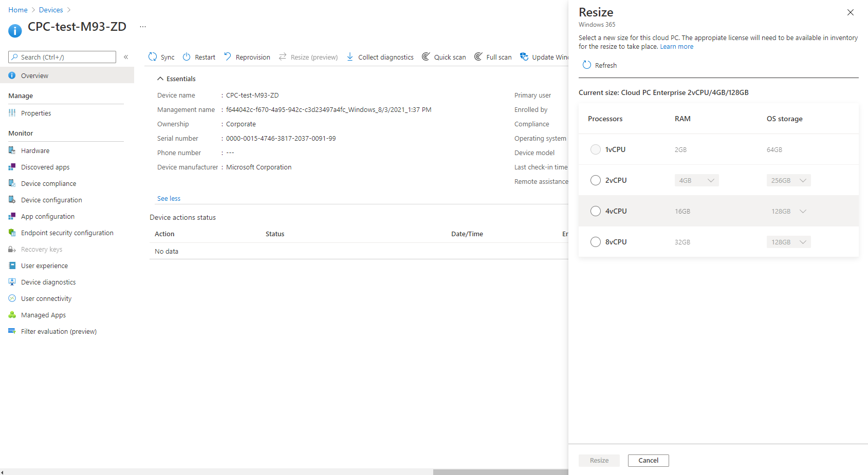The width and height of the screenshot is (868, 475).
Task: Click the Restart power icon
Action: [x=187, y=57]
